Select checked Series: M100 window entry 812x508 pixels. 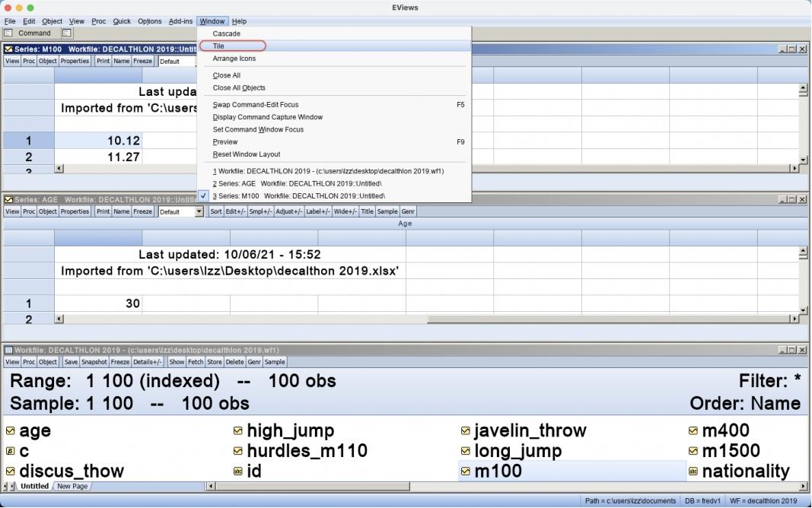coord(334,196)
